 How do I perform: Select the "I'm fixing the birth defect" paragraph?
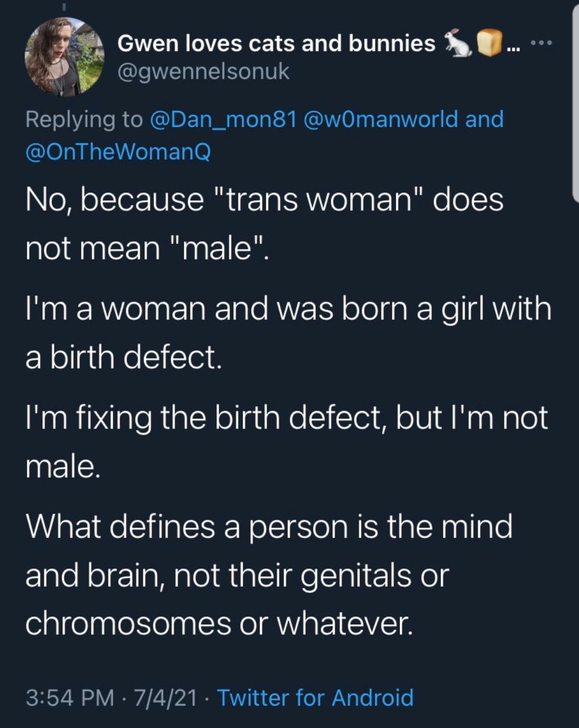pos(287,442)
